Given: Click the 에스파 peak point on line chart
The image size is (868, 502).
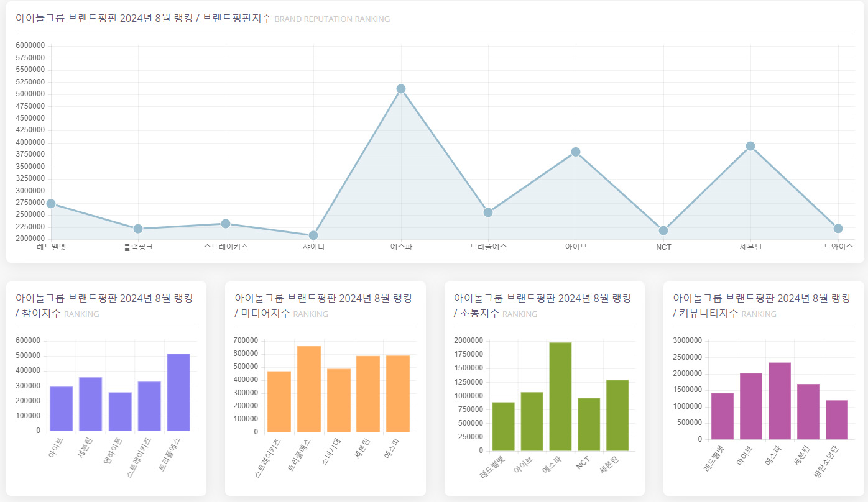Looking at the screenshot, I should [401, 89].
